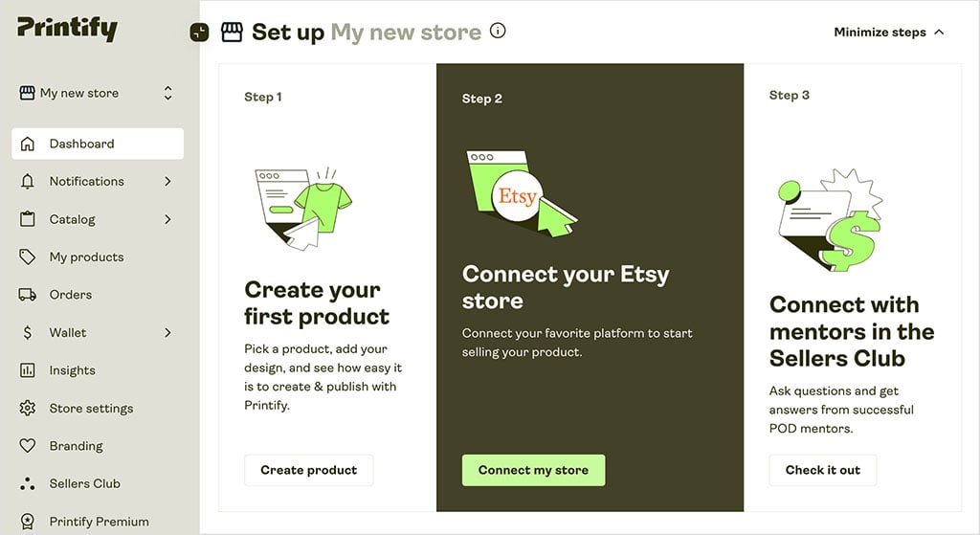Open My products in sidebar
This screenshot has width=980, height=535.
tap(86, 257)
